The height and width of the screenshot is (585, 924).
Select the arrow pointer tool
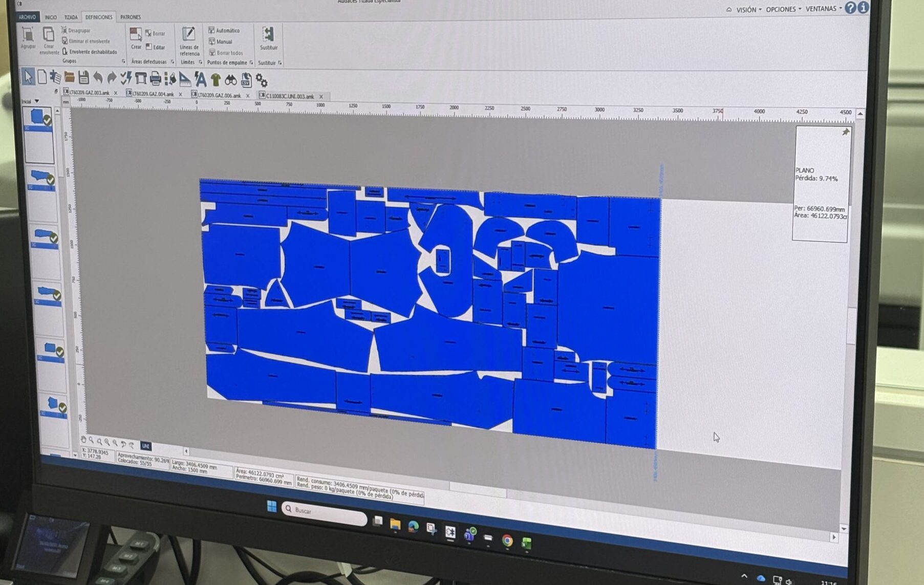[x=28, y=77]
